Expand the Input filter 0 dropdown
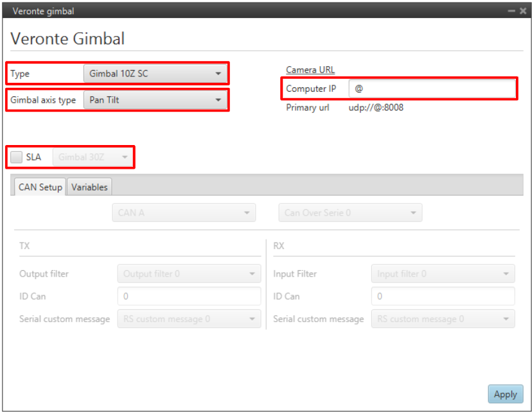The width and height of the screenshot is (532, 412). [x=443, y=274]
